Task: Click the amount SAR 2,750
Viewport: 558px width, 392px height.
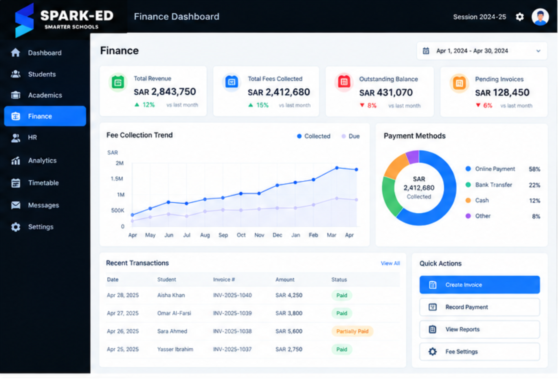Action: 289,349
